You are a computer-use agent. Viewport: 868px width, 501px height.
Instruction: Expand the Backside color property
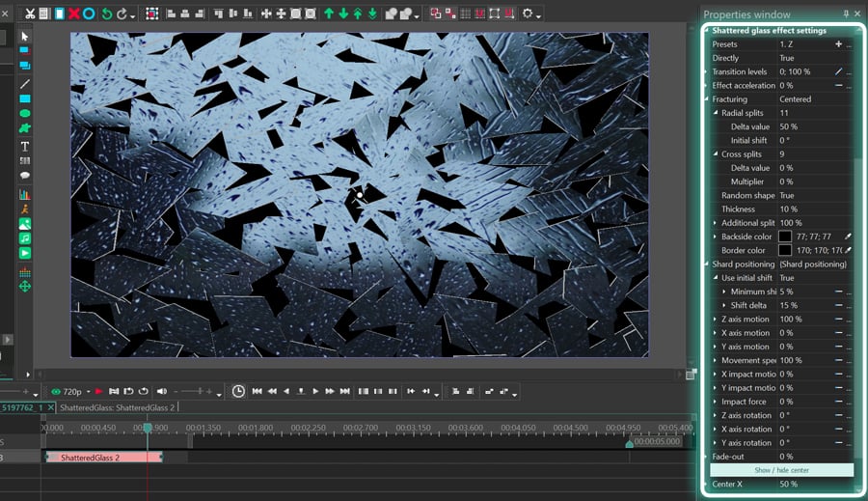coord(716,237)
